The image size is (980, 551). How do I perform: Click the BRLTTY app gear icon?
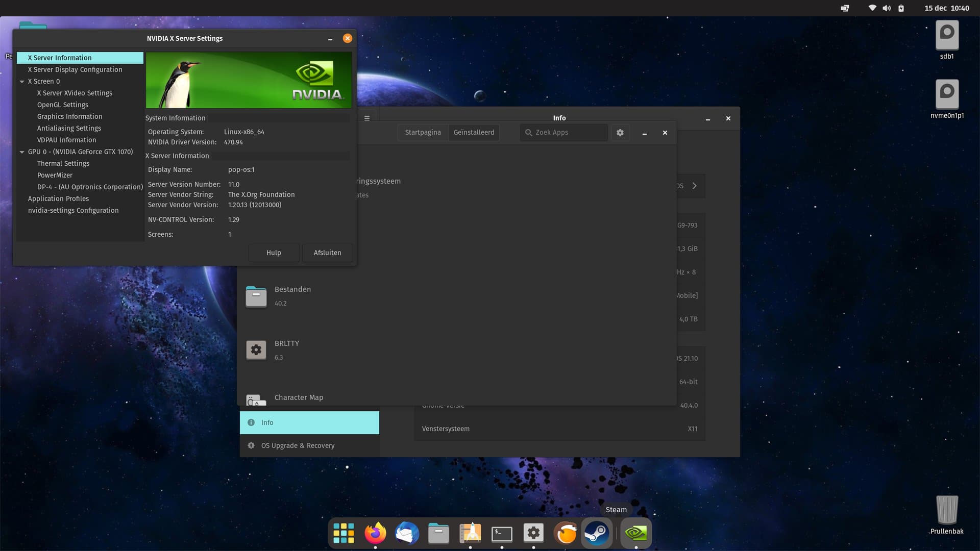click(256, 350)
